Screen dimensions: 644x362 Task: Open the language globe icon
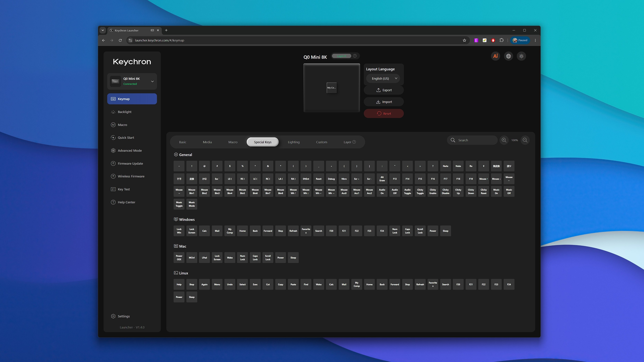(508, 56)
